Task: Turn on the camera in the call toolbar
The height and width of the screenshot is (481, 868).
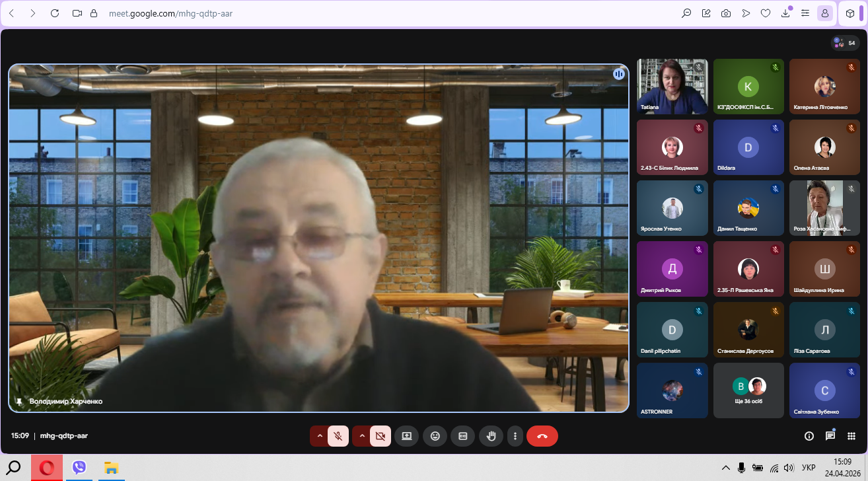Action: click(380, 436)
